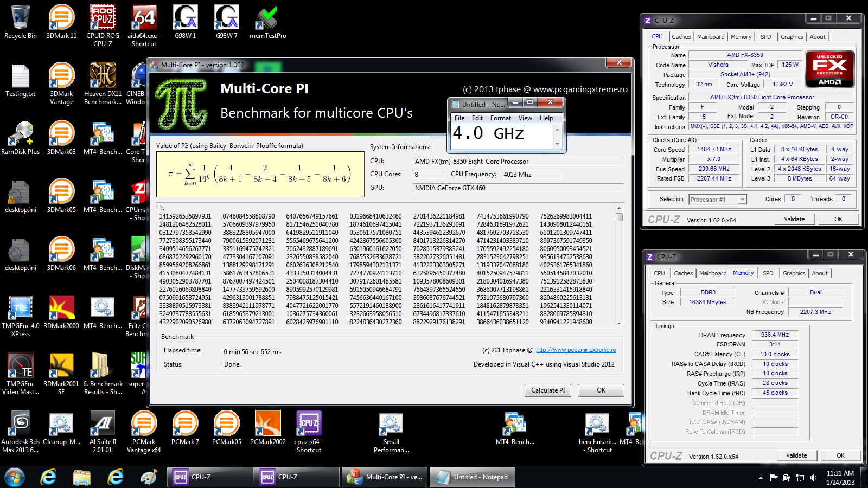Click the Notepad text area with 4.0 GHz
868x488 pixels.
(x=502, y=134)
